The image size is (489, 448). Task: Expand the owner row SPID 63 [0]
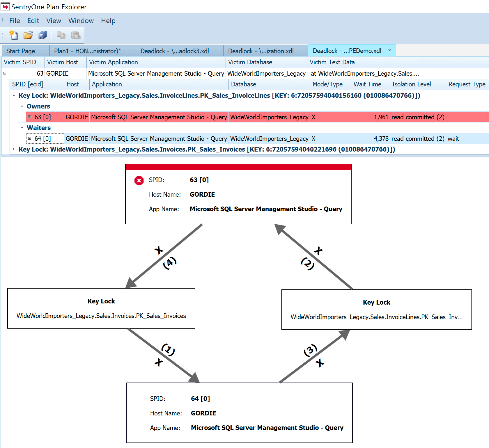29,117
